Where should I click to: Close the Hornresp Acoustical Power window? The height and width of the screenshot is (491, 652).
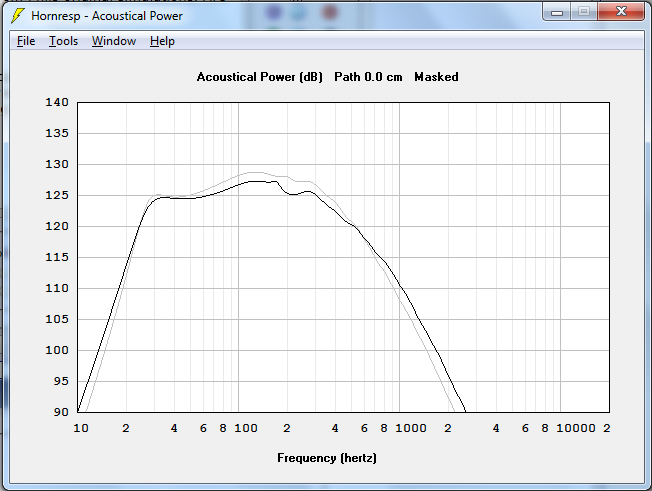(621, 12)
